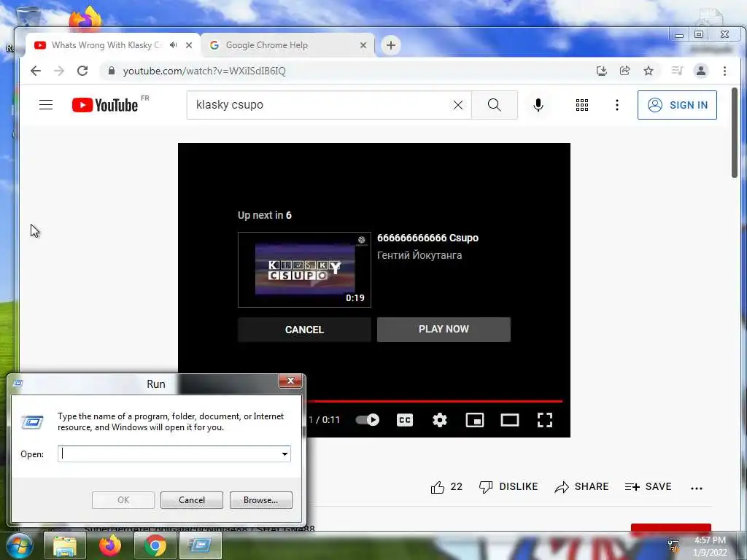
Task: Click the padlock site info icon
Action: [x=112, y=71]
